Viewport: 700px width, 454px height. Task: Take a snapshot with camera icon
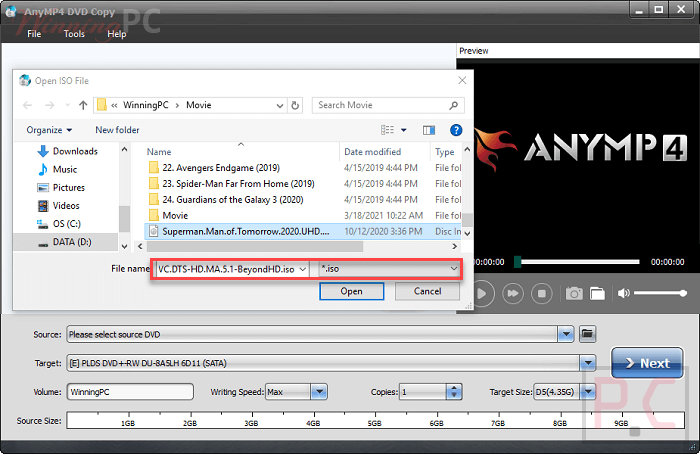(574, 293)
